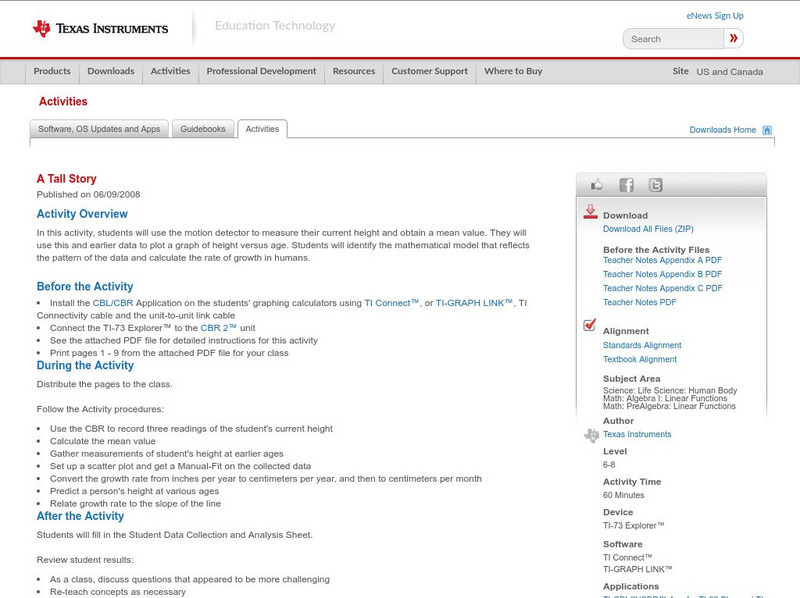The height and width of the screenshot is (598, 800).
Task: Click the Re-teach concepts as necessary bullet
Action: [118, 592]
